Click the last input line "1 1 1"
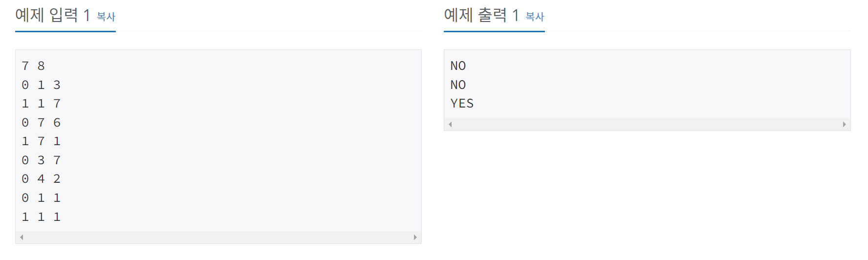This screenshot has height=260, width=868. (x=41, y=217)
